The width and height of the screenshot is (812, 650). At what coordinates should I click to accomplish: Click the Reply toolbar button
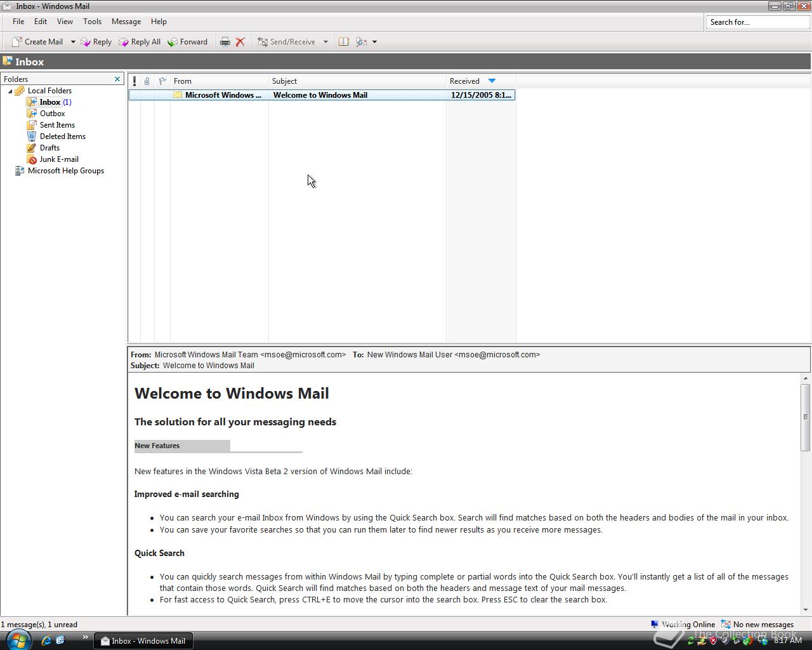pos(96,42)
